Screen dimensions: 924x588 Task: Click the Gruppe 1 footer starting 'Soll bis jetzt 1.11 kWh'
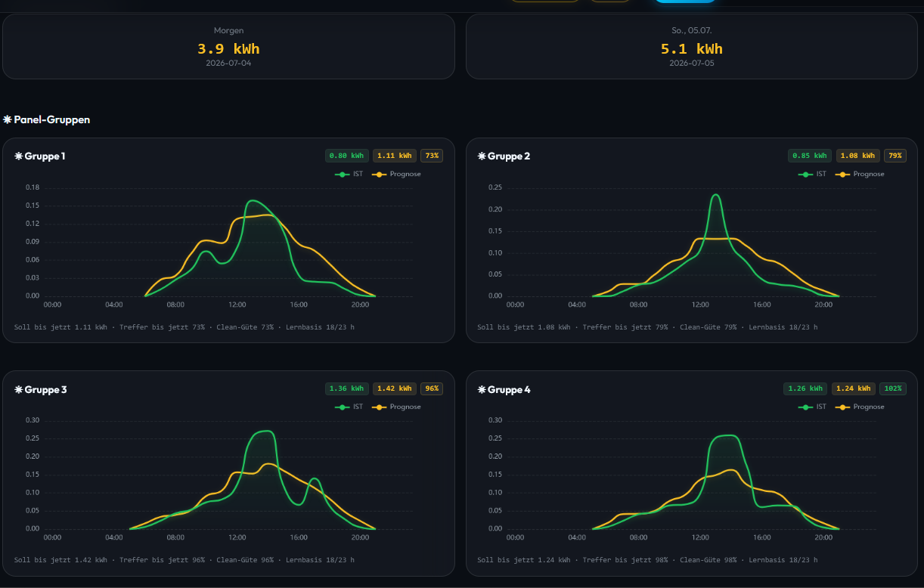184,327
